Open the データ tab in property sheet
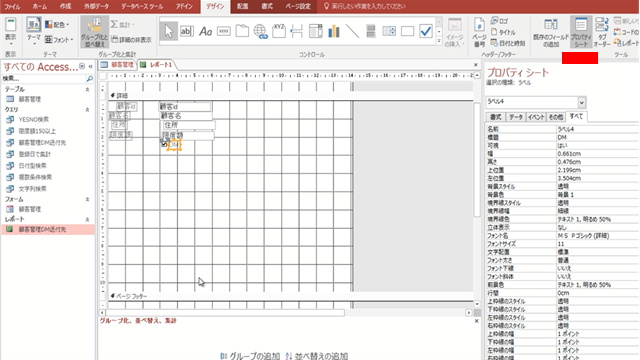640x360 pixels. click(516, 117)
